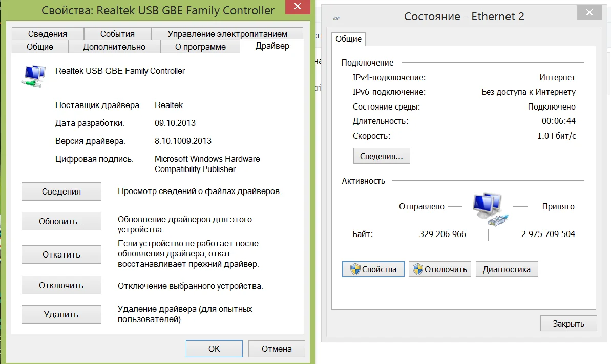Click the Realtek USB GBE Family Controller device name
Screen dimensions: 611x364
120,71
